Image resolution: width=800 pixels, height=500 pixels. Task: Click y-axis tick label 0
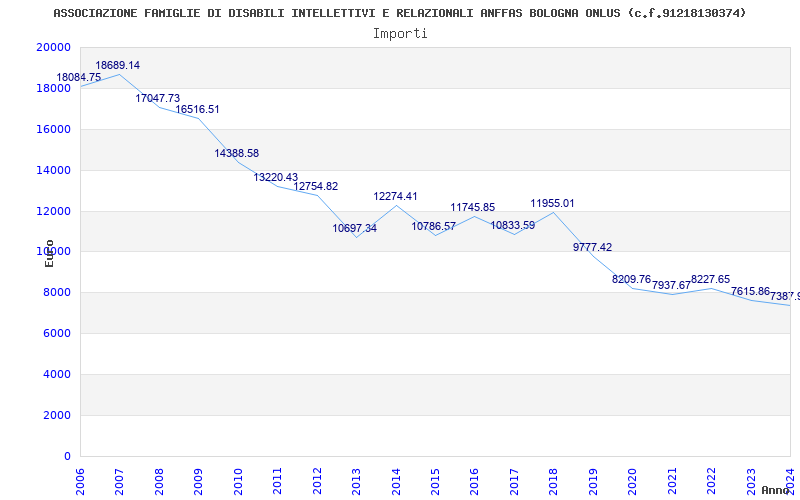pos(67,456)
